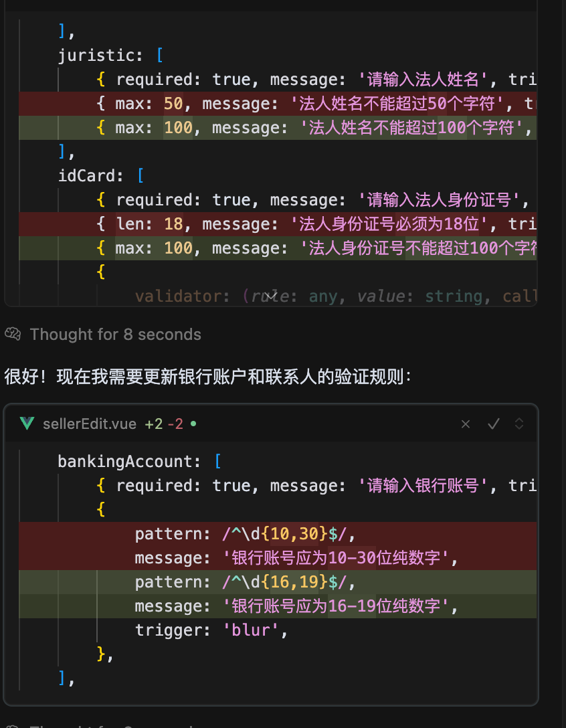Click the Vue logo file icon

27,424
